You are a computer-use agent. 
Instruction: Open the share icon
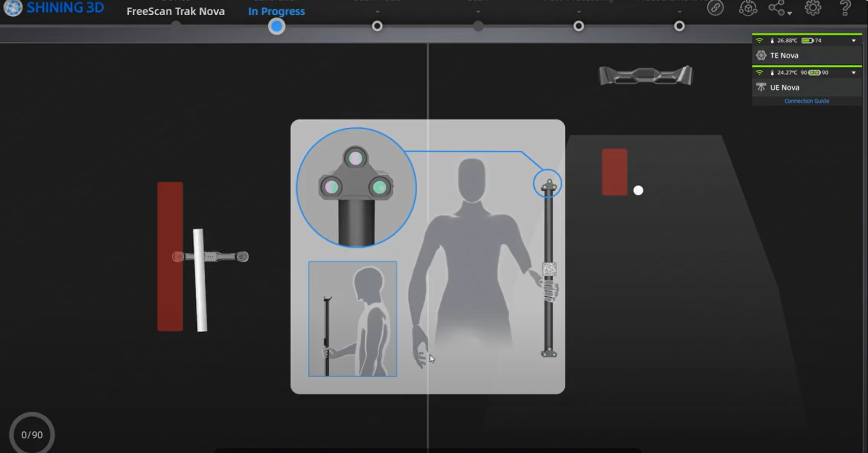tap(776, 8)
